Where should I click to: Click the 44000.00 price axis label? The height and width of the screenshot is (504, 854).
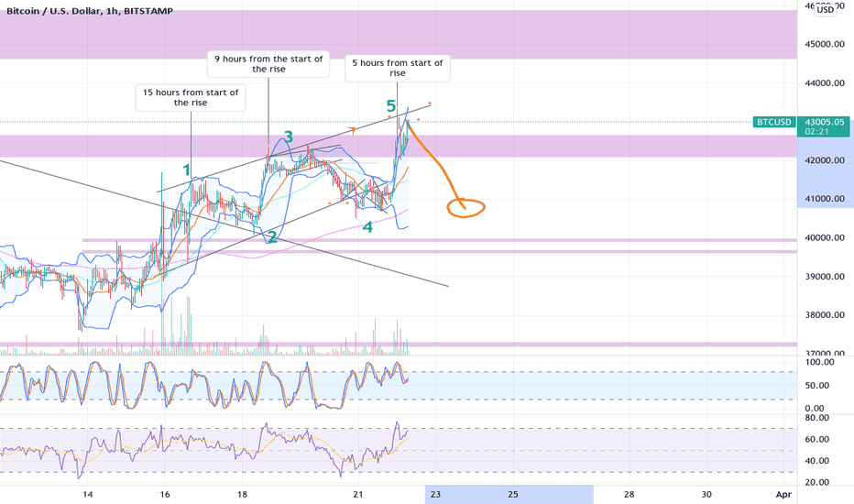click(x=825, y=82)
